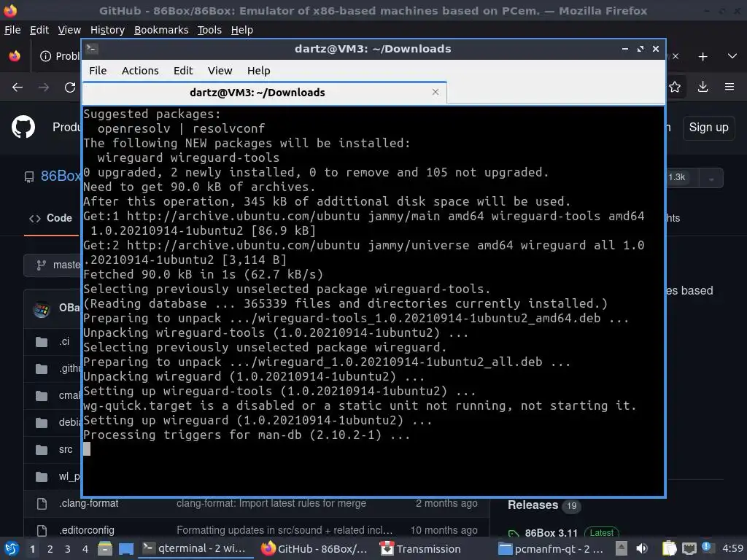The width and height of the screenshot is (747, 560).
Task: Switch to workspace 3 in the pager
Action: click(x=67, y=549)
